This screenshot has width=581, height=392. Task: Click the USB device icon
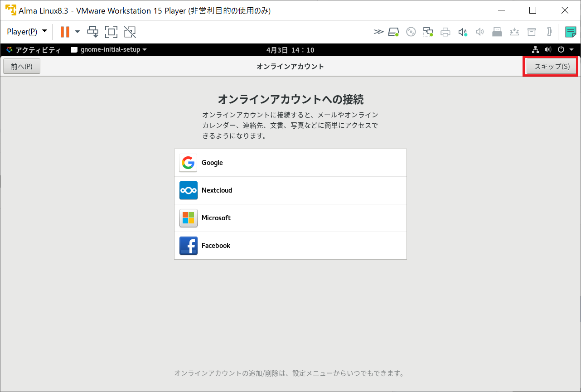497,32
